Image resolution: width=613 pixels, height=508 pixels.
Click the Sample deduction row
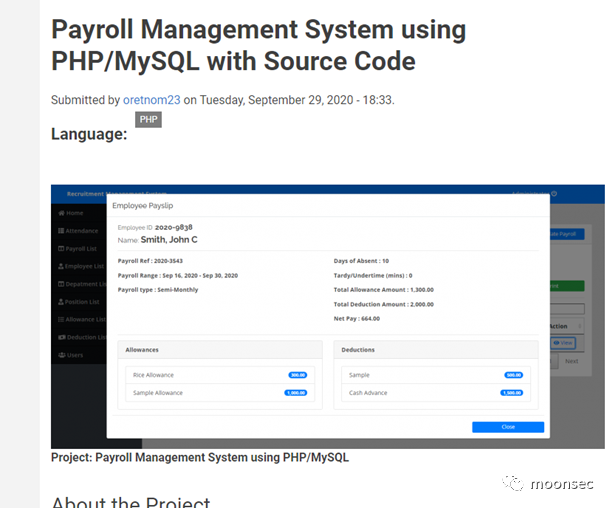436,375
